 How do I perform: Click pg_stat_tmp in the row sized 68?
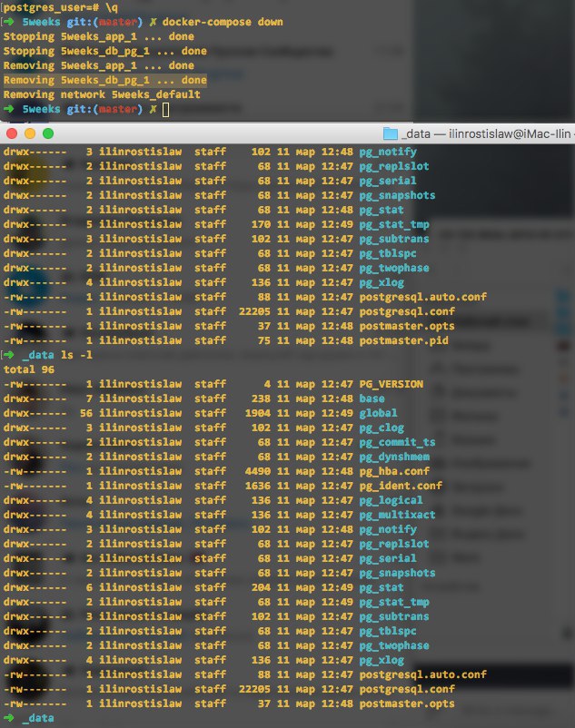coord(394,602)
